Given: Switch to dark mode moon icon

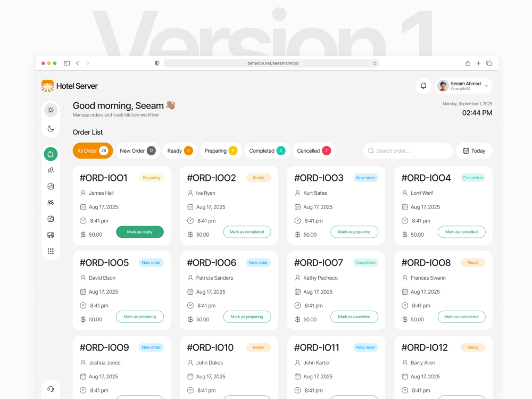Looking at the screenshot, I should click(x=51, y=129).
